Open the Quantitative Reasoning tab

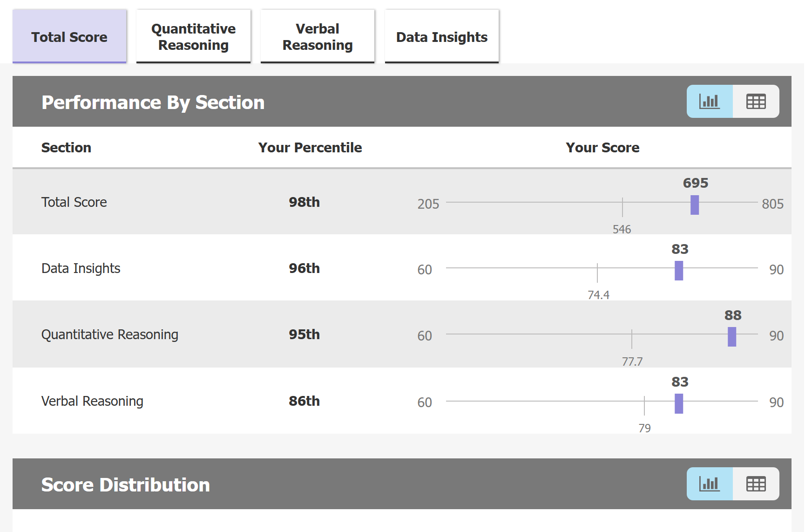(193, 37)
